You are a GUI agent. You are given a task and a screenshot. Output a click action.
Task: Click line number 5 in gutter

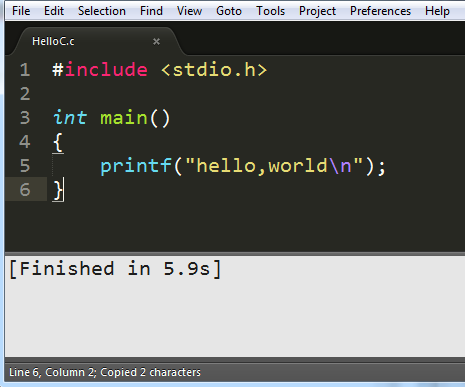click(x=25, y=166)
